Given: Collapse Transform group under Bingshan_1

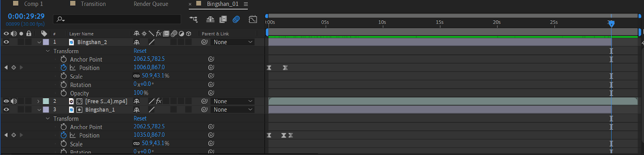Looking at the screenshot, I should click(47, 118).
